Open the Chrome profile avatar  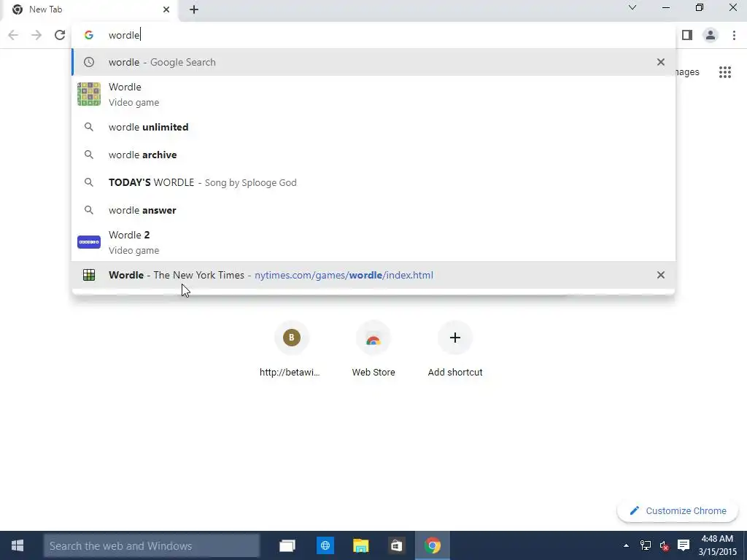(x=711, y=35)
